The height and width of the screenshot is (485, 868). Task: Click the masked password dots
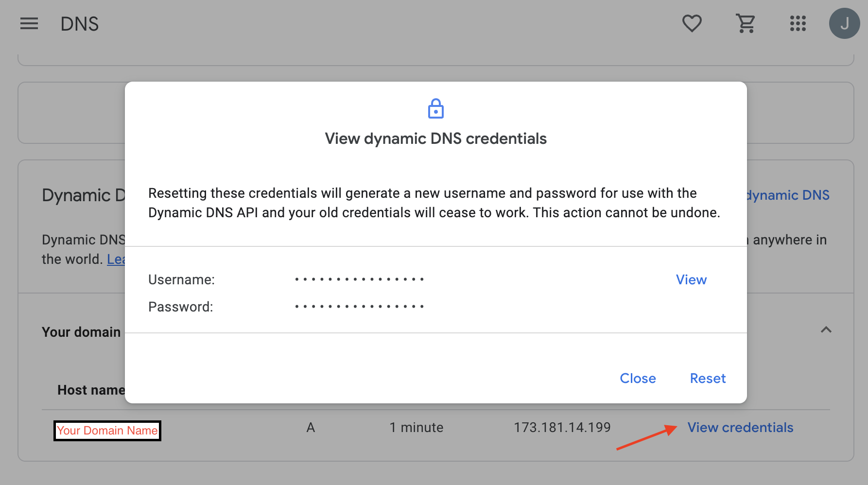(x=360, y=306)
